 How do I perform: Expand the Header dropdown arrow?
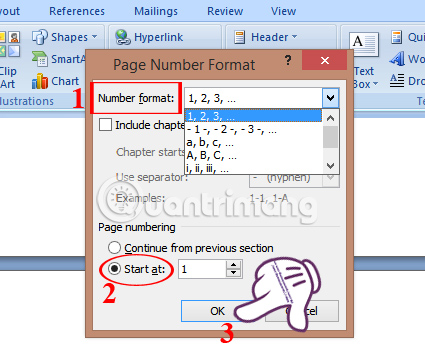click(x=294, y=36)
